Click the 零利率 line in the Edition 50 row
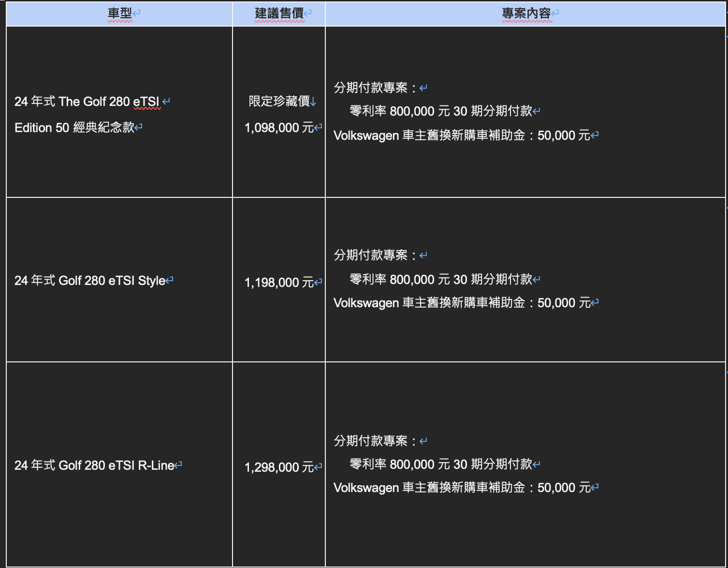The height and width of the screenshot is (568, 728). point(440,111)
